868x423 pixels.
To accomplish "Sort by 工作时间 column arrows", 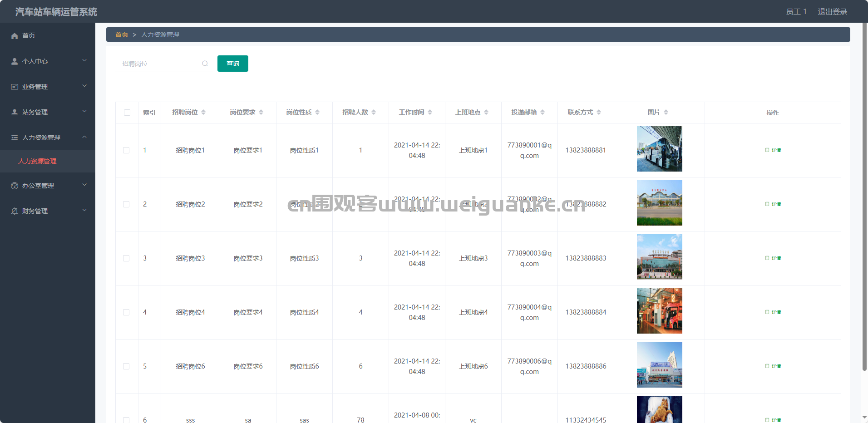I will [x=430, y=112].
